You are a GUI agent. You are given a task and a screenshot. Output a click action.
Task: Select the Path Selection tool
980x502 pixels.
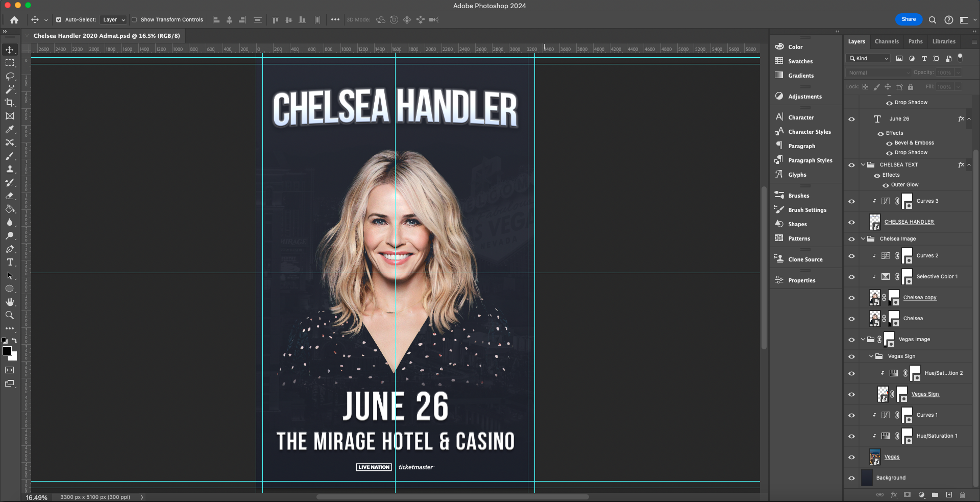10,275
